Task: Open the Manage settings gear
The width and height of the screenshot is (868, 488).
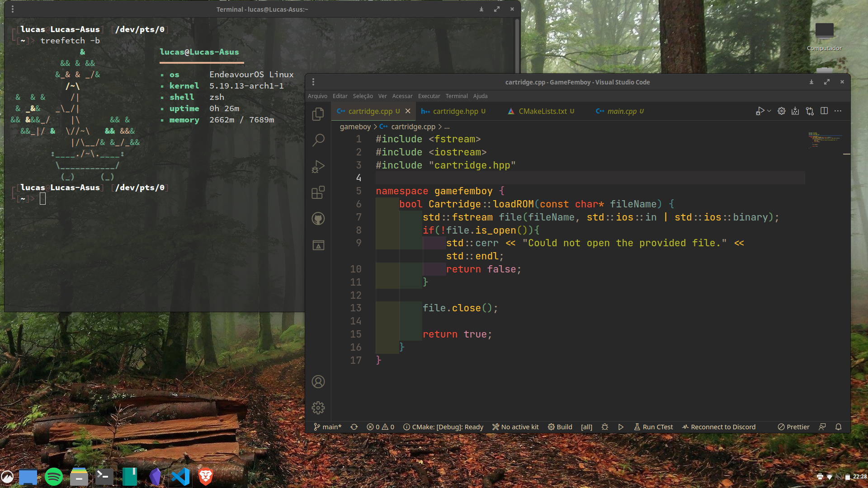Action: coord(318,408)
